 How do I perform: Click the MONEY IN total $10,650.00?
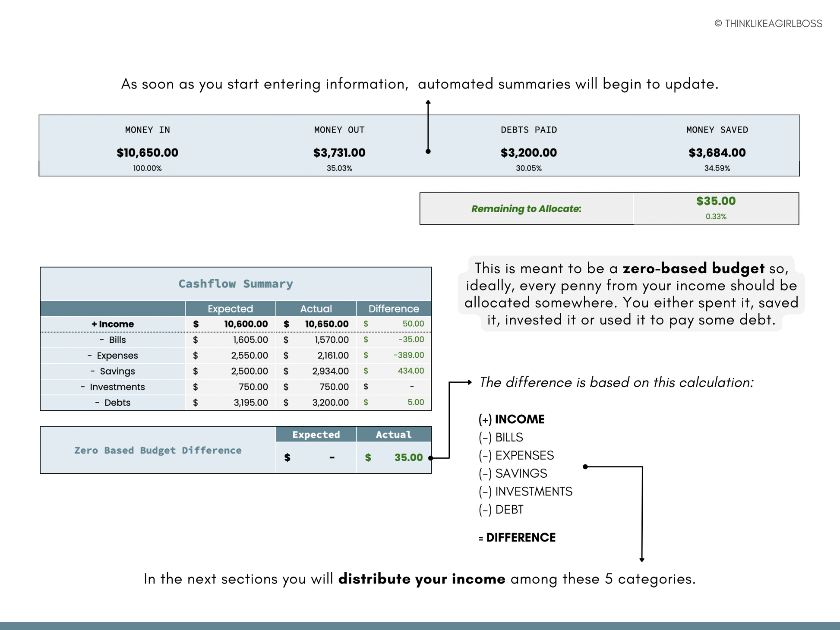[x=147, y=152]
